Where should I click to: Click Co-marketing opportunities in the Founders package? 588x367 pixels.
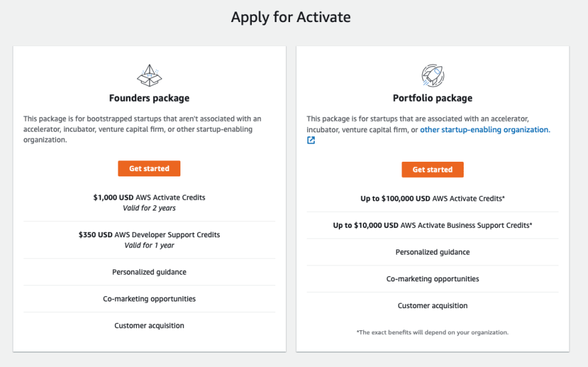149,299
